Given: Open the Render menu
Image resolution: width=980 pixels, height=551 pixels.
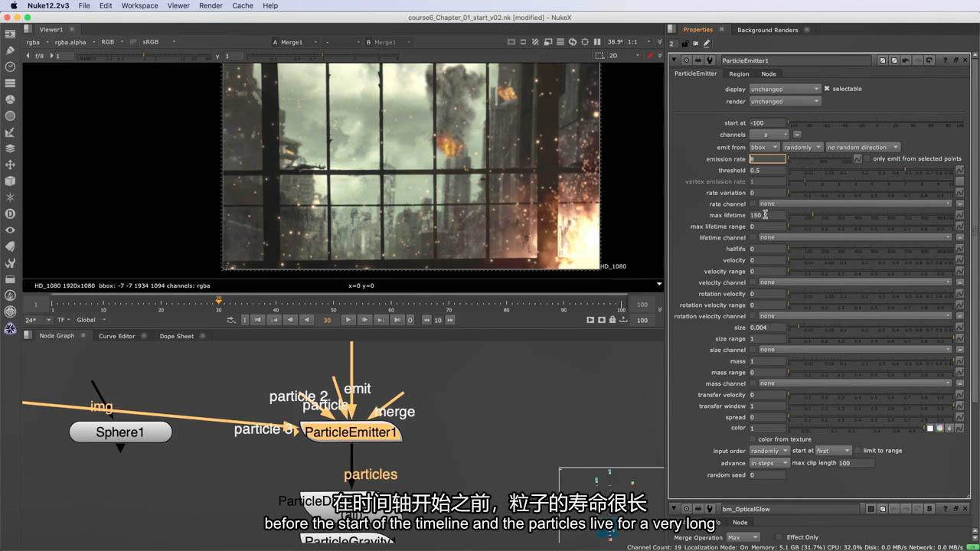Looking at the screenshot, I should click(x=211, y=5).
